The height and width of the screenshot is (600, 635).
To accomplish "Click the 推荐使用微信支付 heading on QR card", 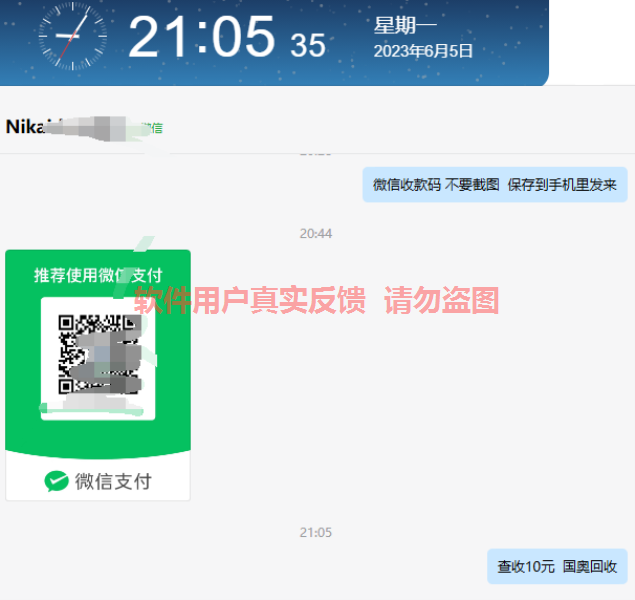I will [x=98, y=275].
